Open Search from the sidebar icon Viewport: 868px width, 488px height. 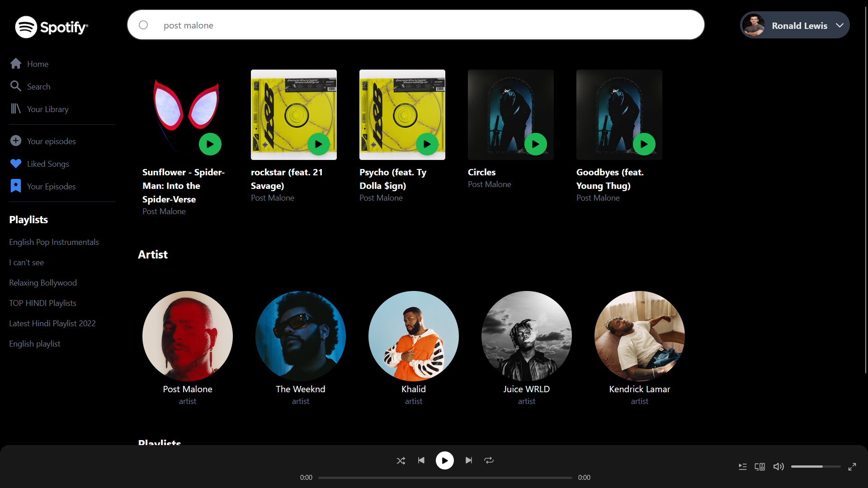[x=15, y=86]
